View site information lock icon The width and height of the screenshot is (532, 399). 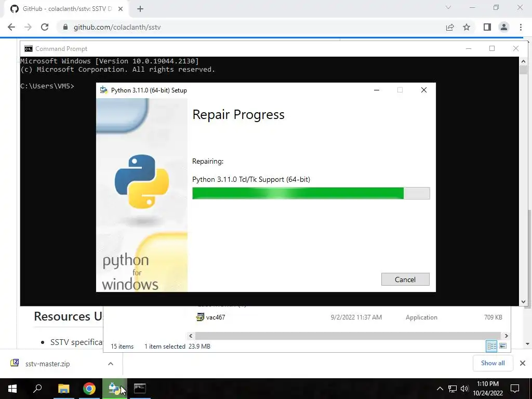click(65, 27)
